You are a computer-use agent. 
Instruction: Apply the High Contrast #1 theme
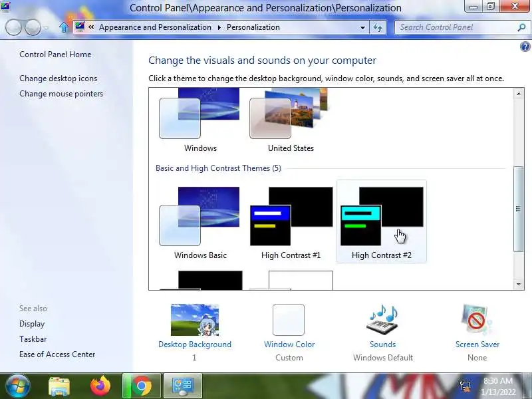click(291, 222)
